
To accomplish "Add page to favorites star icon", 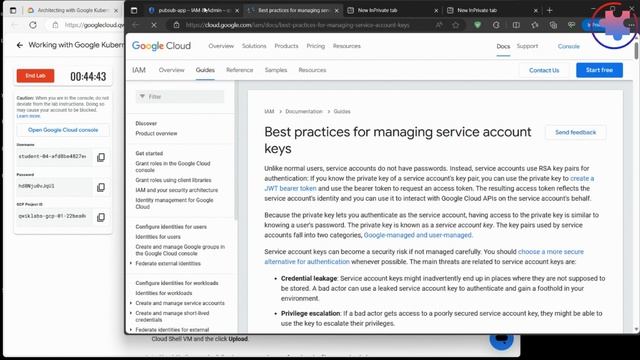I will 456,25.
